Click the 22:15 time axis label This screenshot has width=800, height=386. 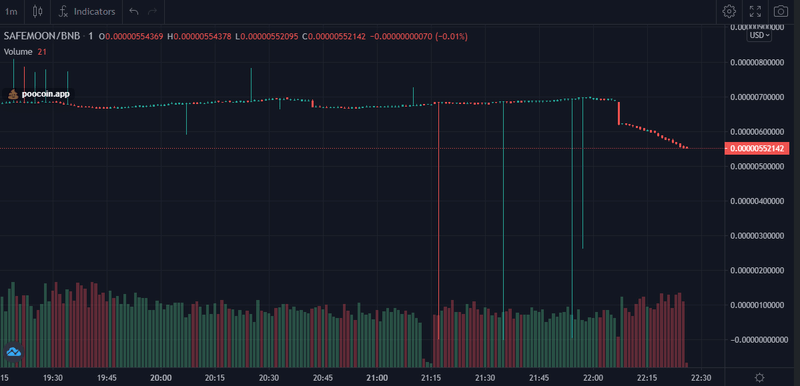coord(646,378)
